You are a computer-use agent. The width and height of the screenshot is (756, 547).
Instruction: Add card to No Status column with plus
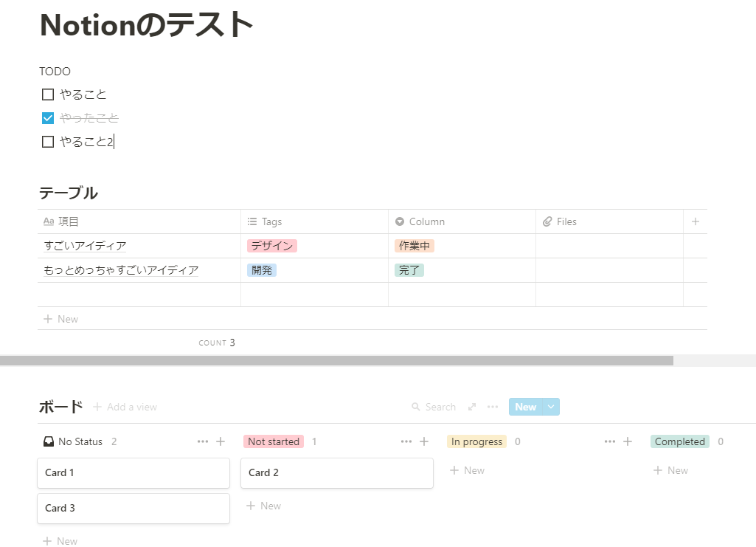pos(221,441)
